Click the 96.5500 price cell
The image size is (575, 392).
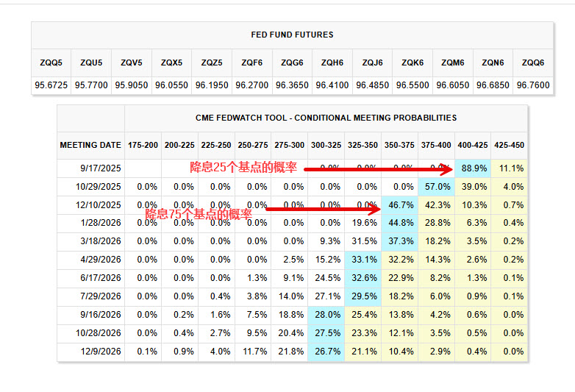point(413,85)
